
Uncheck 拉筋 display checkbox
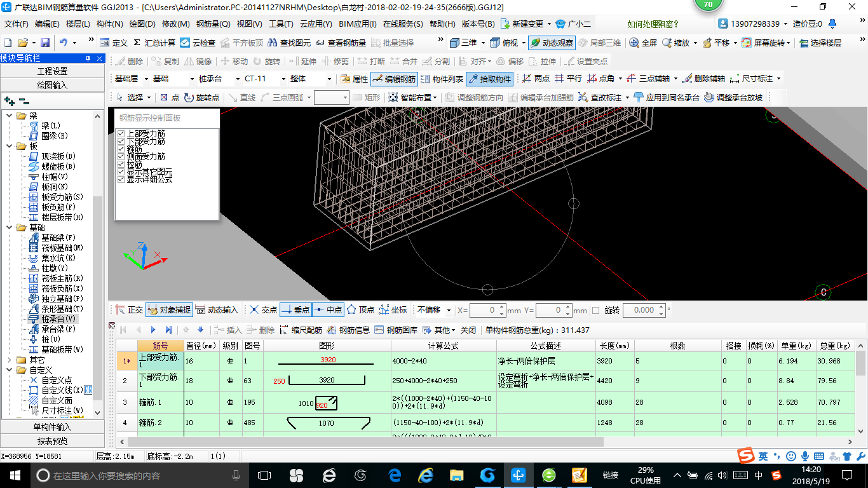tap(121, 164)
